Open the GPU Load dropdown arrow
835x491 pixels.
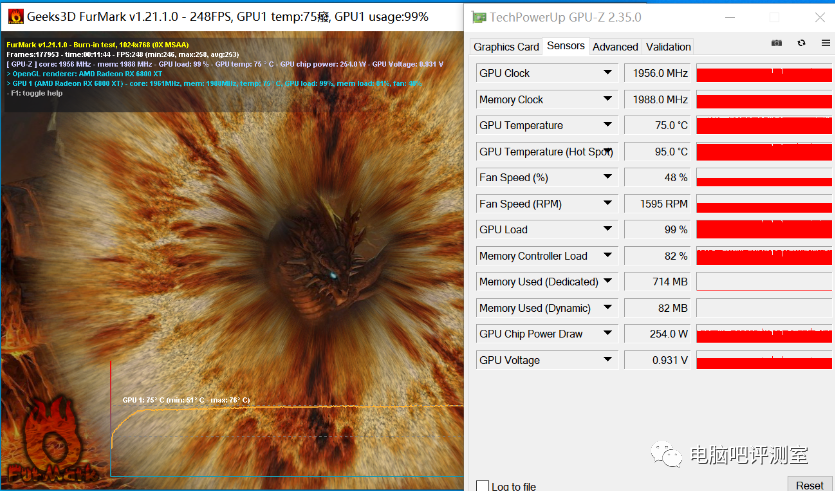(x=608, y=229)
